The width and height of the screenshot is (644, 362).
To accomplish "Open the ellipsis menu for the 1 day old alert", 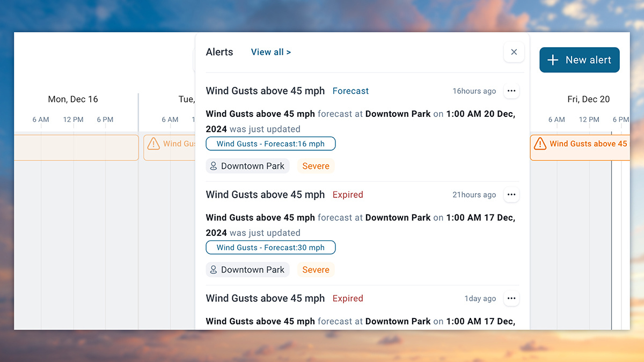I will pyautogui.click(x=511, y=298).
